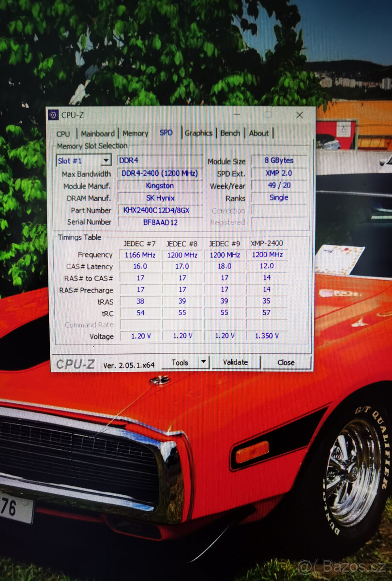This screenshot has height=581, width=392.
Task: Select the Max Bandwidth DDR4-2400 field
Action: point(159,173)
